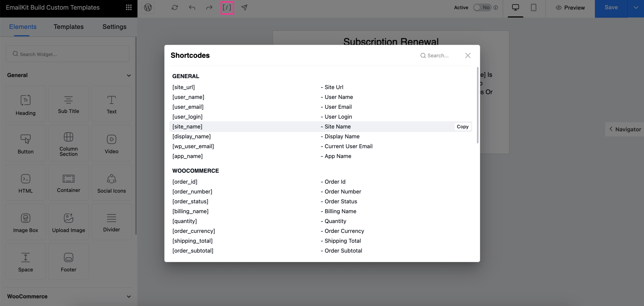Select the Video widget
Image resolution: width=644 pixels, height=306 pixels.
111,143
